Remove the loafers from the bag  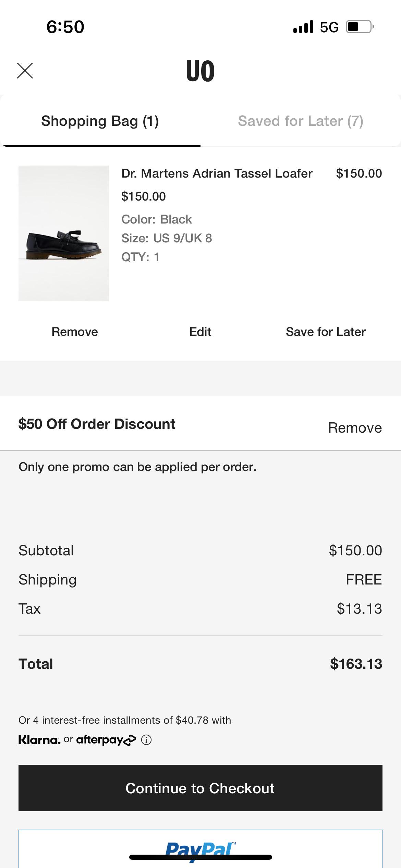[74, 331]
